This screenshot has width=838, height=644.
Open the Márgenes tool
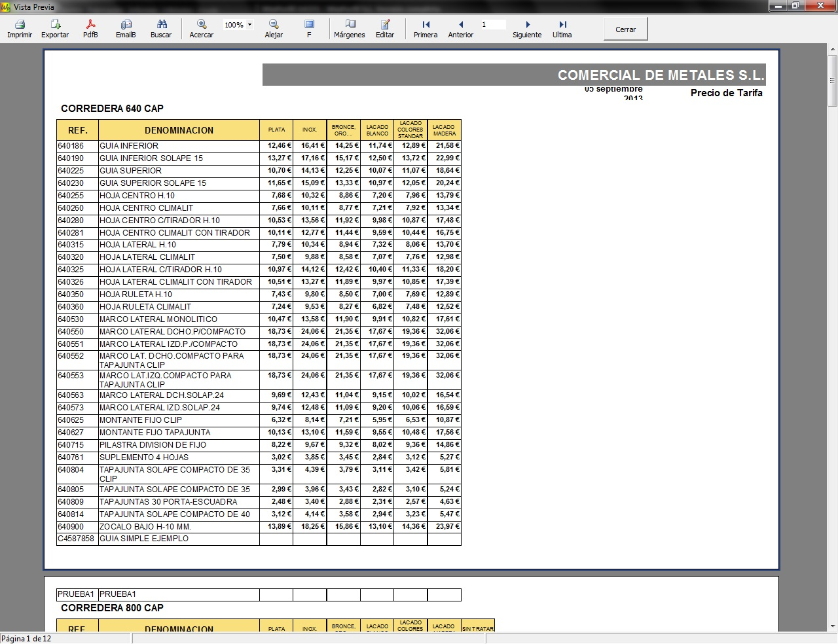pos(350,24)
